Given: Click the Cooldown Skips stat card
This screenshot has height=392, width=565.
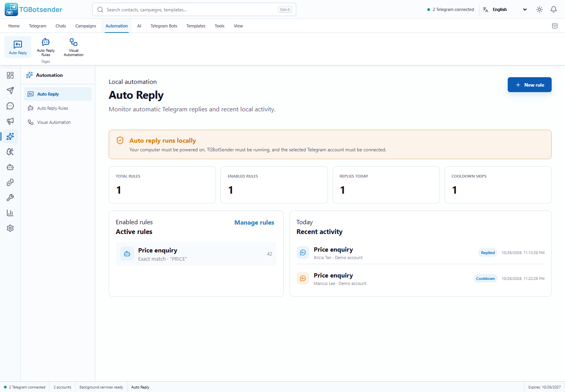Looking at the screenshot, I should tap(498, 185).
